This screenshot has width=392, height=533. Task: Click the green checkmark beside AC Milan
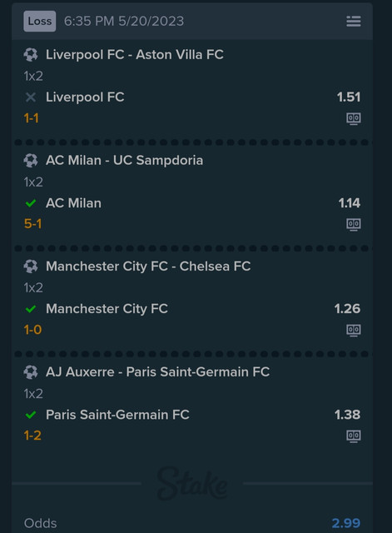pyautogui.click(x=31, y=203)
